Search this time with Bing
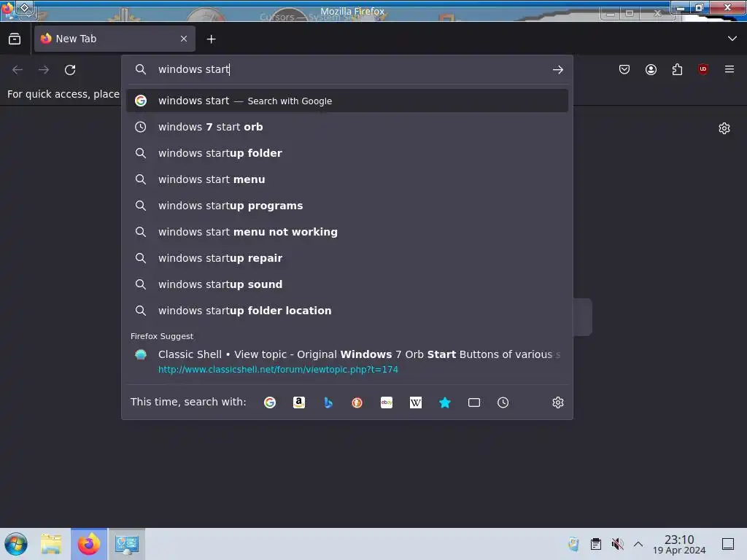Screen dimensions: 747x560 click(x=328, y=402)
